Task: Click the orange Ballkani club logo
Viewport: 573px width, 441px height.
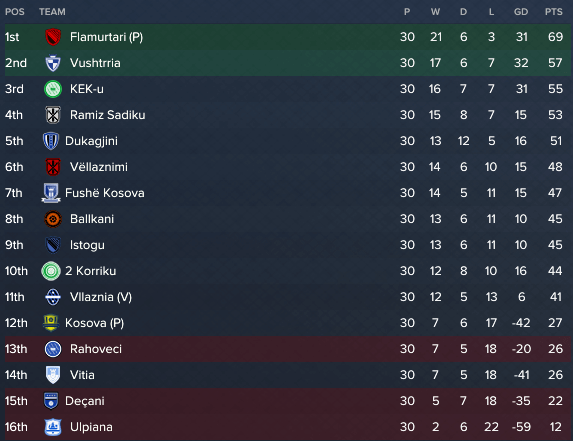Action: pos(53,219)
